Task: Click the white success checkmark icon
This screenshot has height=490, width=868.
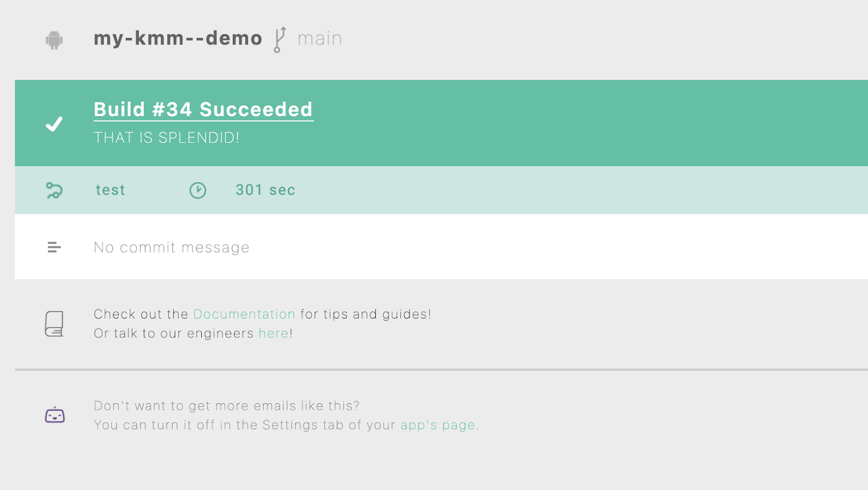Action: pyautogui.click(x=54, y=124)
